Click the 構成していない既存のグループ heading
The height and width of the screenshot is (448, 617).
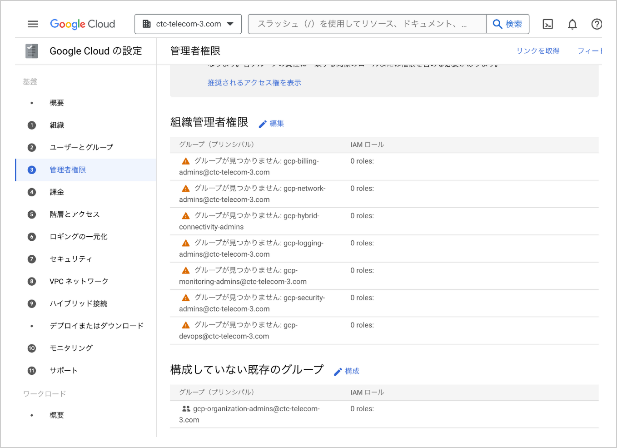[x=247, y=370]
